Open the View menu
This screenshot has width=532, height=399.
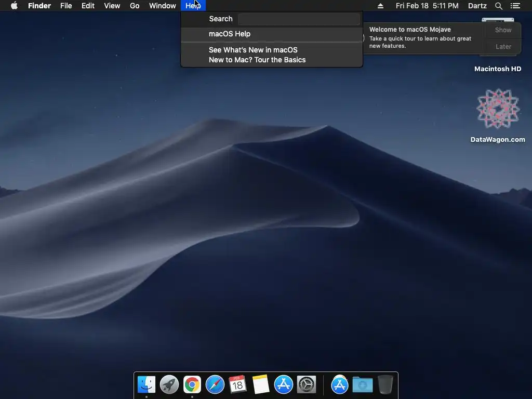coord(112,6)
